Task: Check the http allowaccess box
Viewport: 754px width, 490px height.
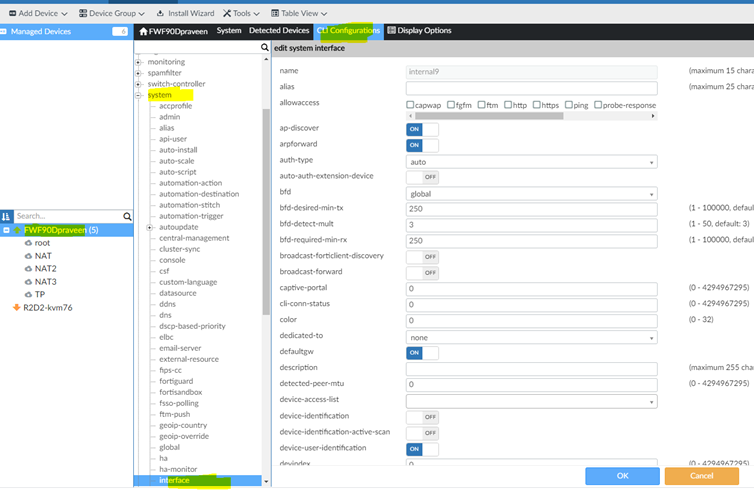Action: [x=508, y=105]
